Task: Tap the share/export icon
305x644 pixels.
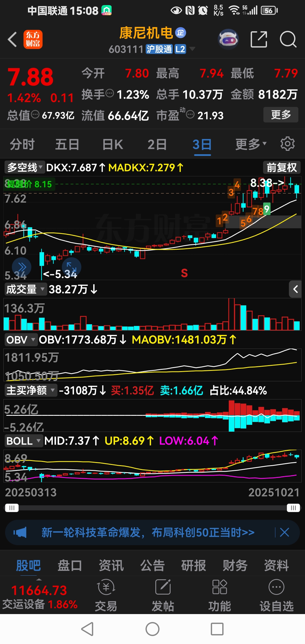Action: 259,39
